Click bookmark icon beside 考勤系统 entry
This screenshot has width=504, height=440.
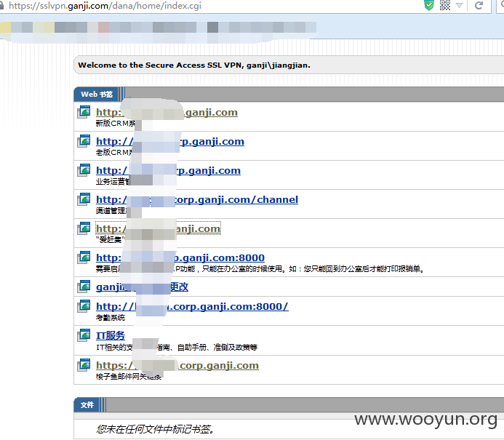click(84, 306)
